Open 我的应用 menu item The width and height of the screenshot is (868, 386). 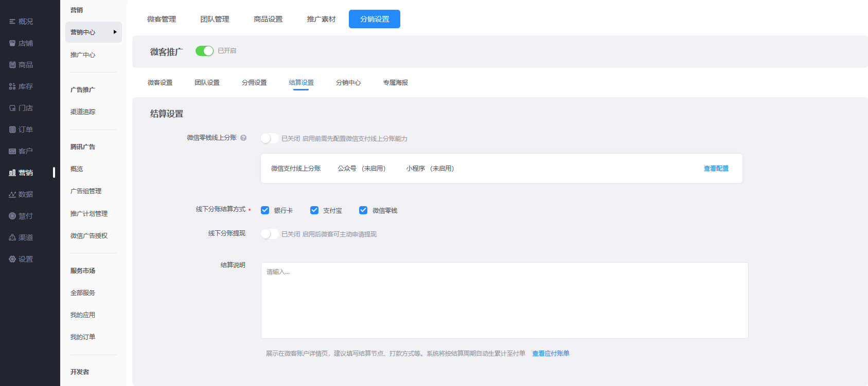[83, 315]
